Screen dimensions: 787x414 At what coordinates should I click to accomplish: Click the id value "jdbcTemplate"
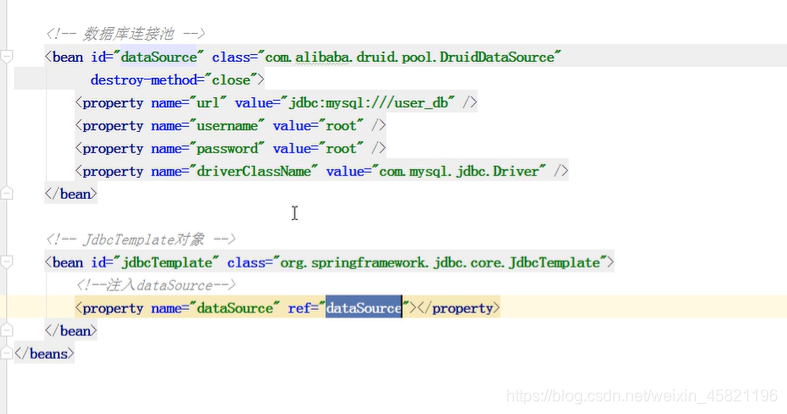point(167,262)
